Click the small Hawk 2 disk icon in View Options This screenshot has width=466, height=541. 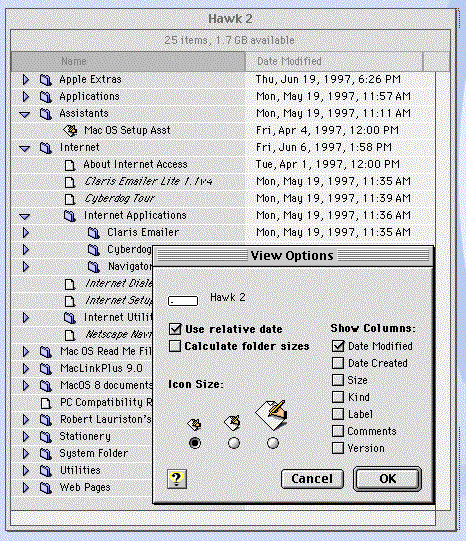click(x=183, y=301)
